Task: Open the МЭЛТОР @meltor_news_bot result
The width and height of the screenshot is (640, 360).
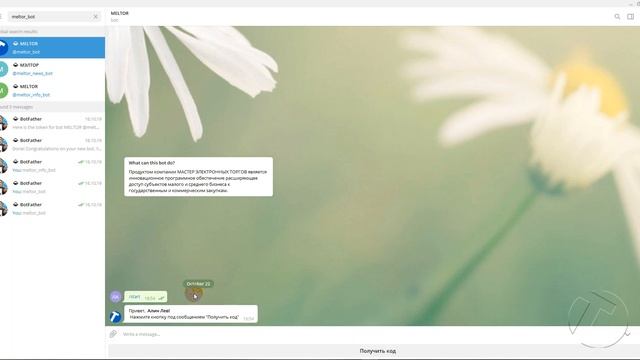Action: [52, 69]
